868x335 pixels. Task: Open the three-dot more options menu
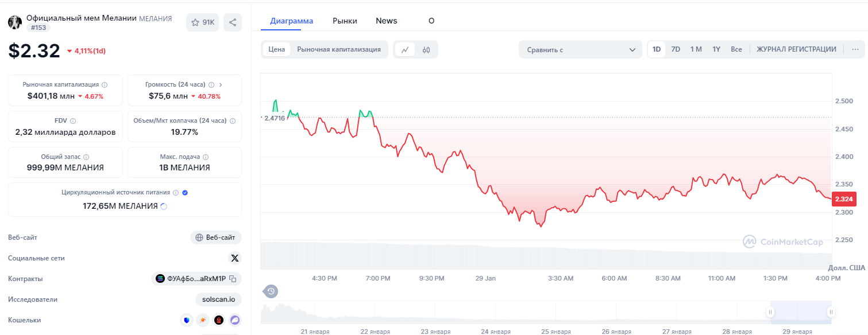tap(855, 49)
